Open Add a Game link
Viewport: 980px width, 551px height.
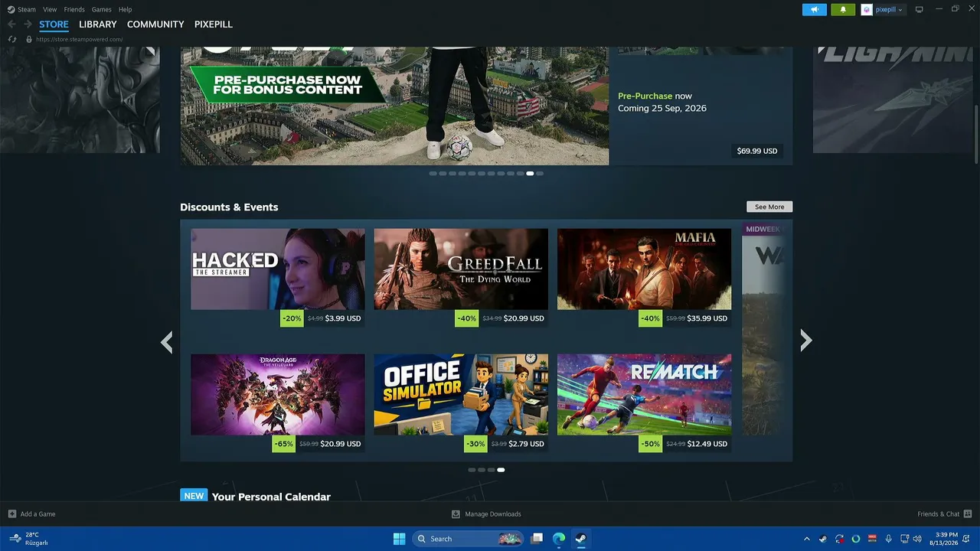click(x=38, y=514)
